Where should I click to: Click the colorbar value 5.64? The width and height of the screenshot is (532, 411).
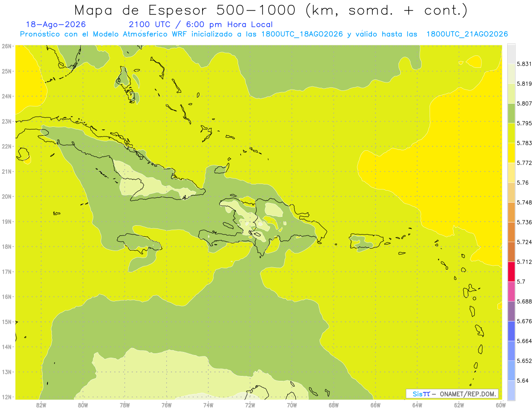[523, 381]
